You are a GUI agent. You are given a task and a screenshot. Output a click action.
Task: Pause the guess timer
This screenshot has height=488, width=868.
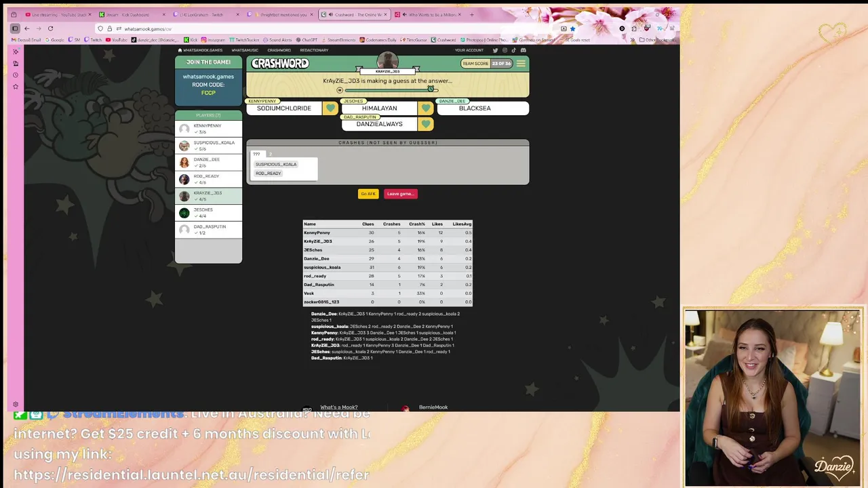340,90
